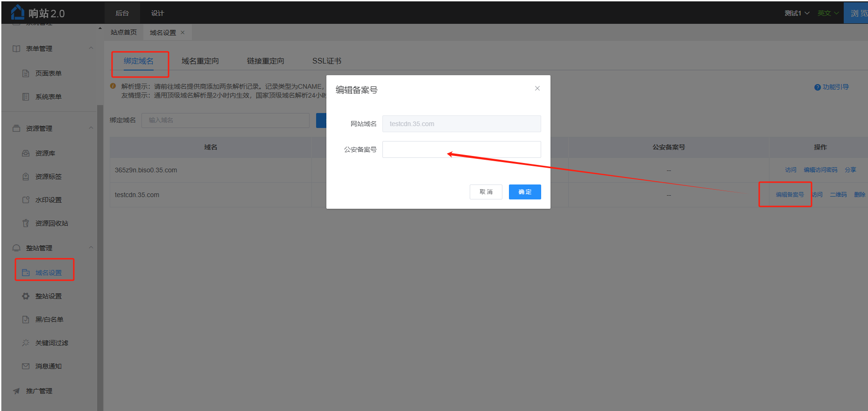
Task: Click 编辑备案号 link for testcdn.35.com
Action: [x=790, y=195]
